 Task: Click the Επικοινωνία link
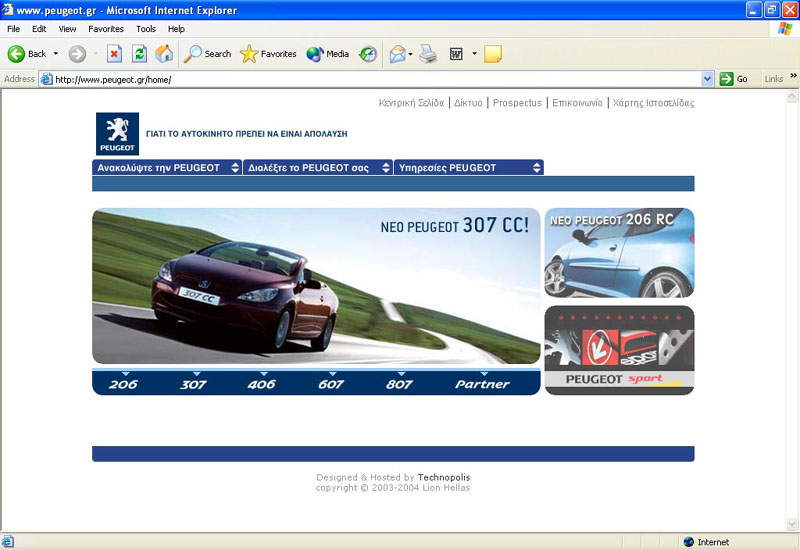pyautogui.click(x=577, y=103)
